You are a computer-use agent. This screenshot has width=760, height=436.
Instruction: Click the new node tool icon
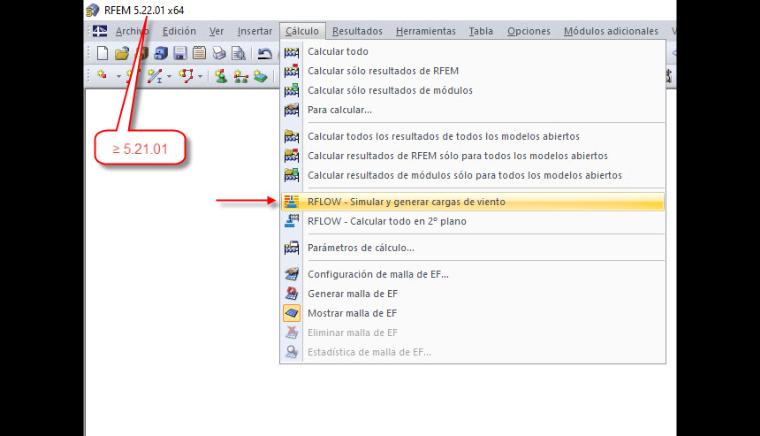102,75
